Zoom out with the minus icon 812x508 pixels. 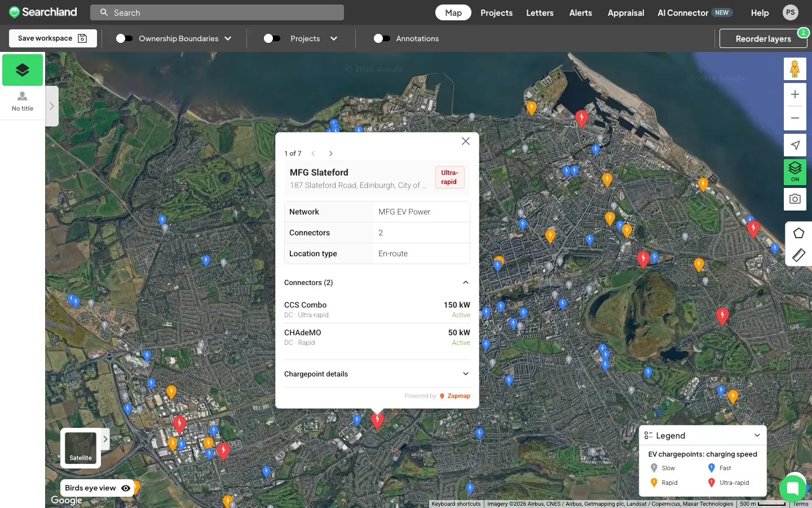click(x=795, y=118)
